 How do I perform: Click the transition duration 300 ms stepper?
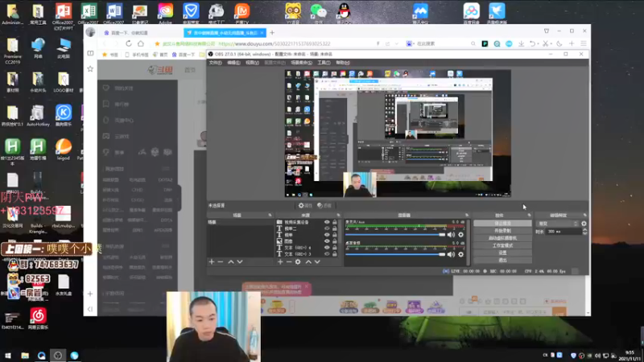point(585,232)
